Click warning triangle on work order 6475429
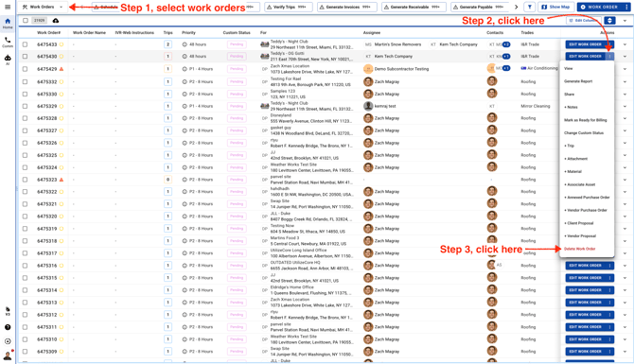The width and height of the screenshot is (634, 364). [62, 69]
